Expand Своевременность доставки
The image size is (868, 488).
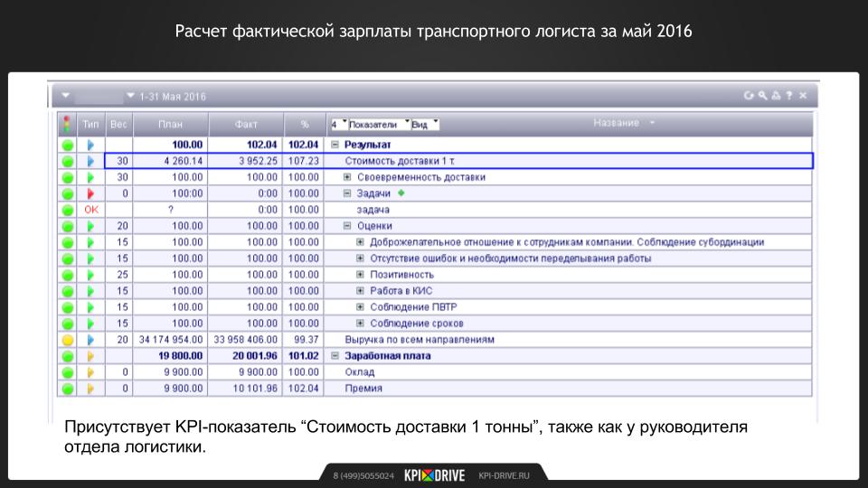347,177
